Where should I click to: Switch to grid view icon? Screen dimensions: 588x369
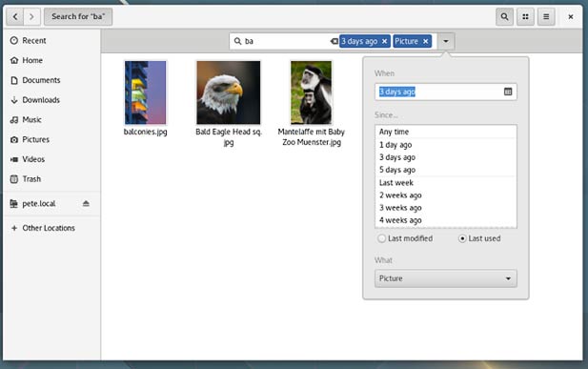[x=525, y=16]
